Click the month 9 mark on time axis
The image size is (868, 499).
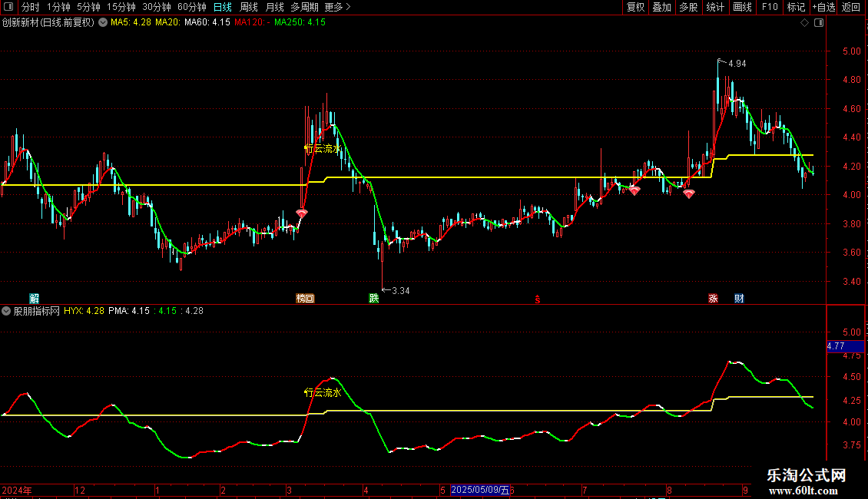click(746, 490)
